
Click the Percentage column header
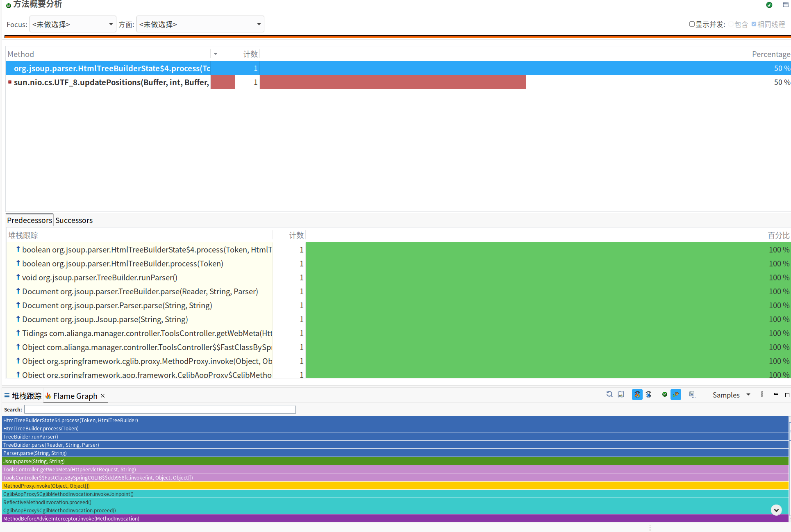(771, 54)
